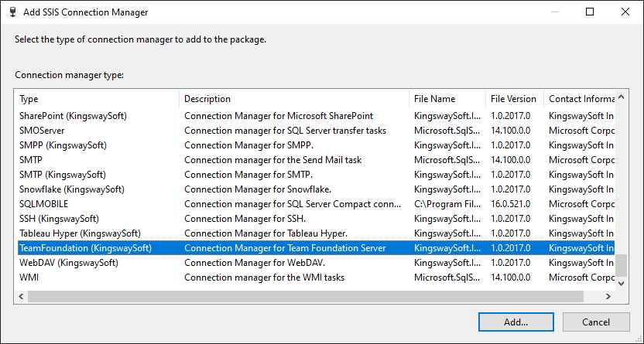Select TeamFoundation (KingswaySoft) connection type
This screenshot has width=644, height=344.
[x=85, y=248]
